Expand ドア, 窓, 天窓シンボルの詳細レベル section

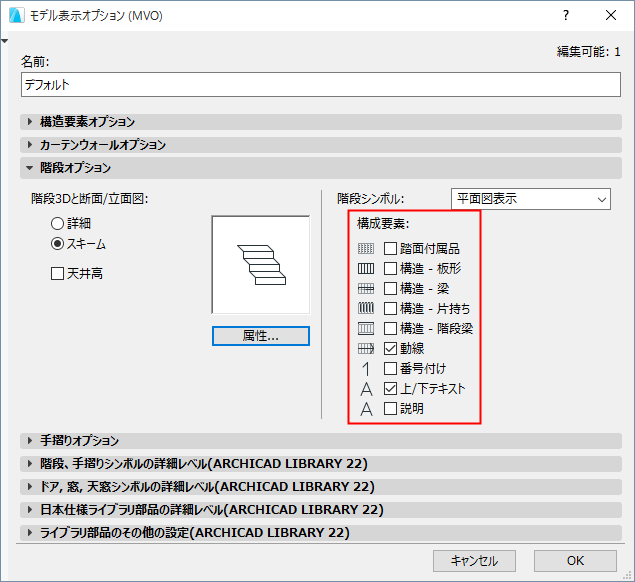coord(321,487)
